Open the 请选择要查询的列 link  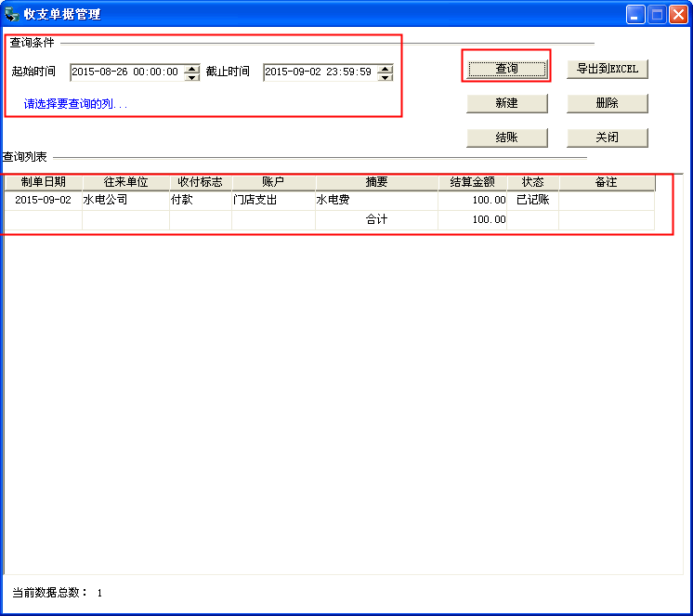75,104
